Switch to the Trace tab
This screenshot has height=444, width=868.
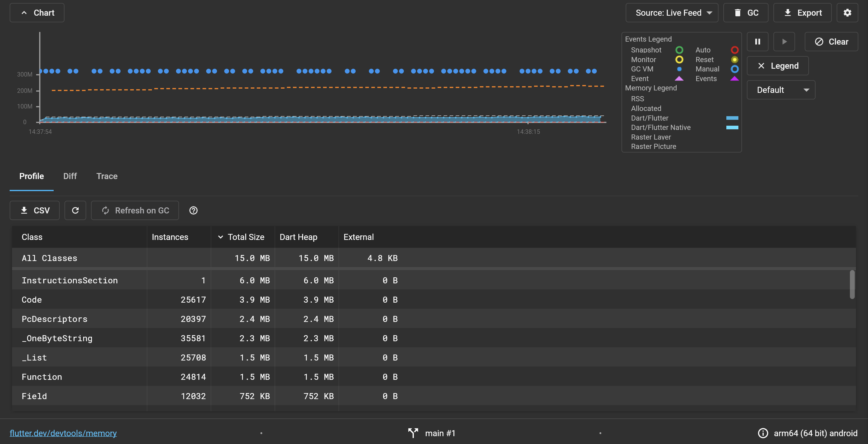(107, 176)
